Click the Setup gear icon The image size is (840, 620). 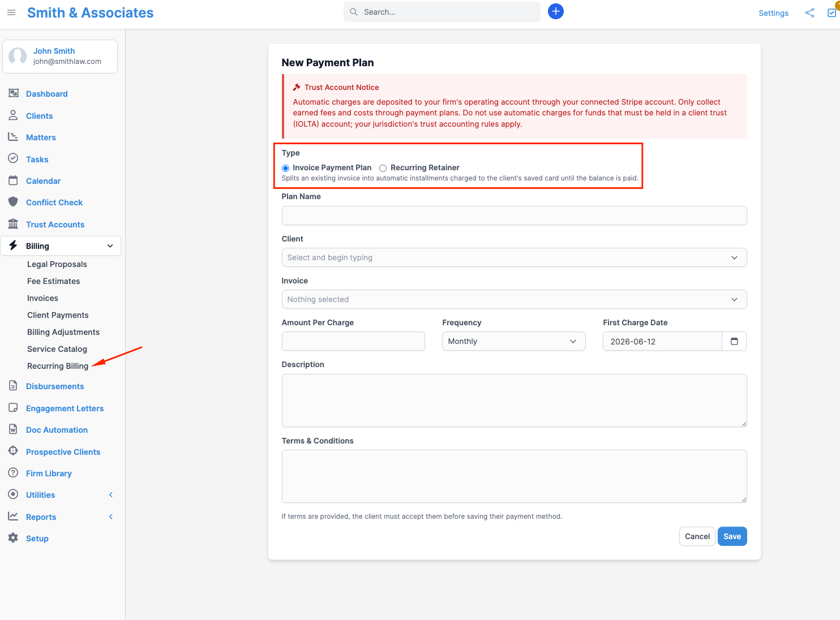(14, 538)
